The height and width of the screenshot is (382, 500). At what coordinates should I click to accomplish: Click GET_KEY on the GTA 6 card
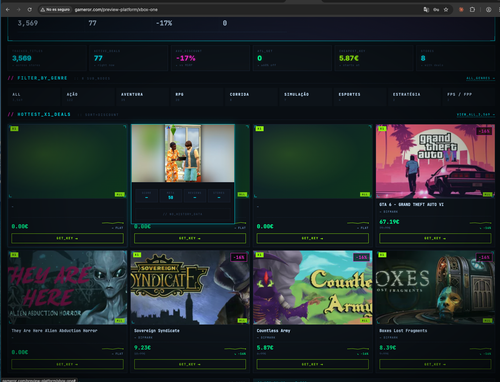click(435, 238)
